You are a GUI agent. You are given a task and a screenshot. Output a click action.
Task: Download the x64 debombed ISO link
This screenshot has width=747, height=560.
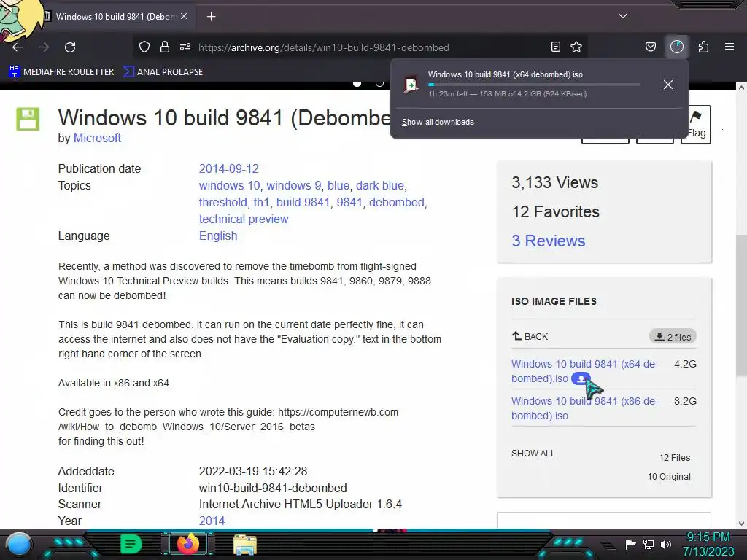pyautogui.click(x=585, y=371)
